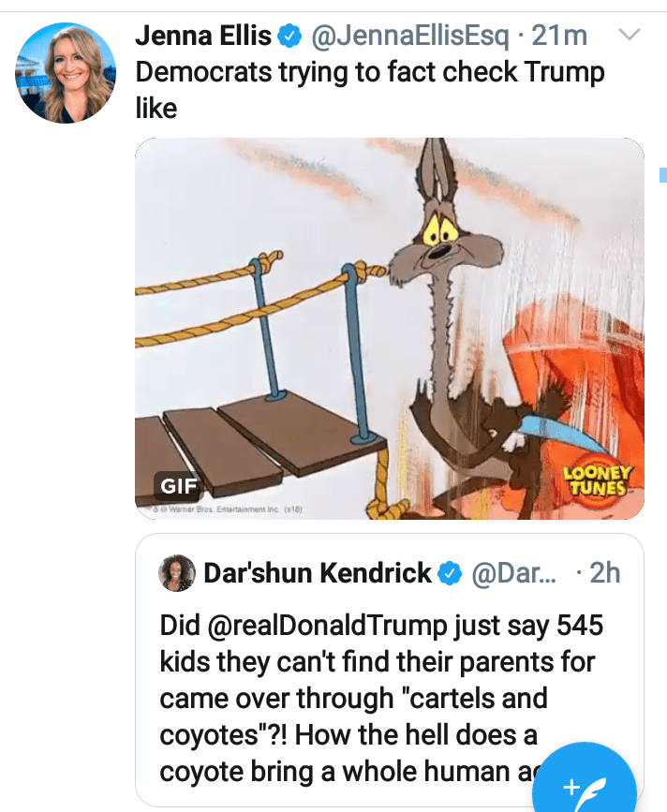
Task: Click the blue scroll position indicator
Action: 663,174
